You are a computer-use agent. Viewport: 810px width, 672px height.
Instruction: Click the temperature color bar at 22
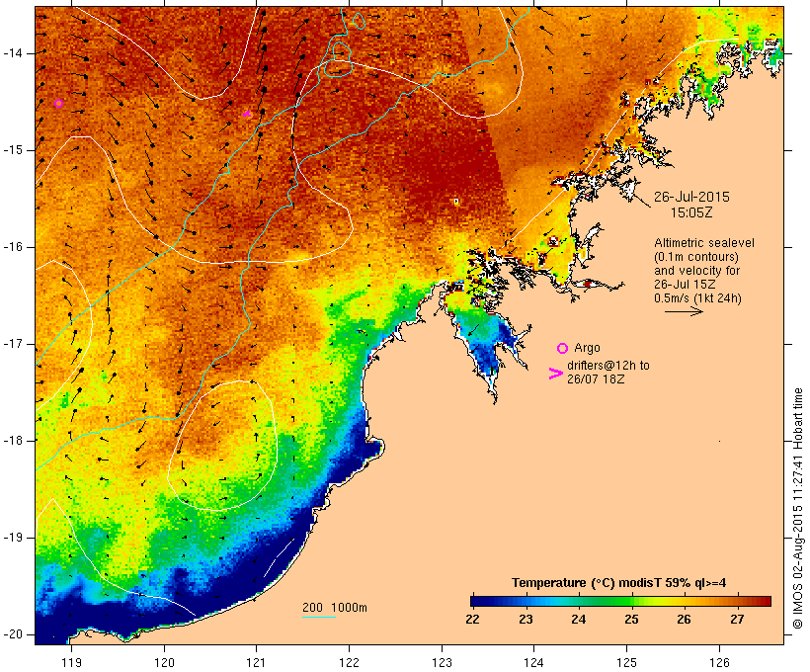click(473, 601)
